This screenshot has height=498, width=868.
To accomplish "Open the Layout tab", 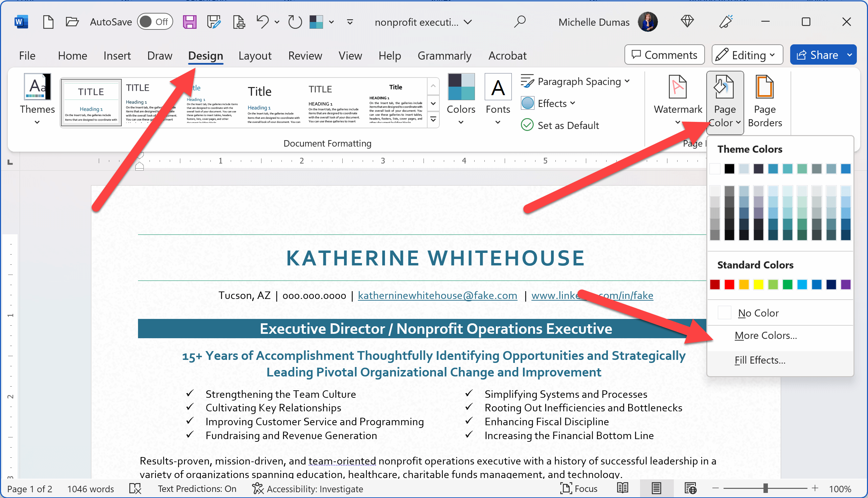I will point(255,56).
